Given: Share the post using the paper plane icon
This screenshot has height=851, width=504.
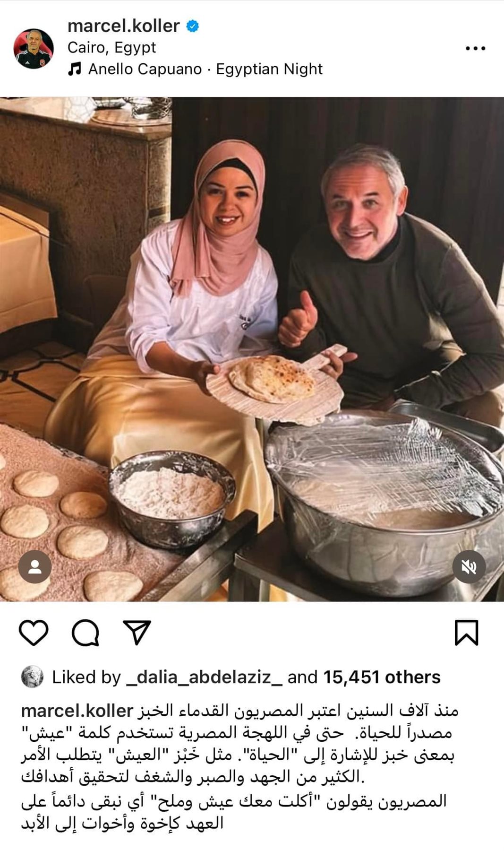Looking at the screenshot, I should 137,632.
